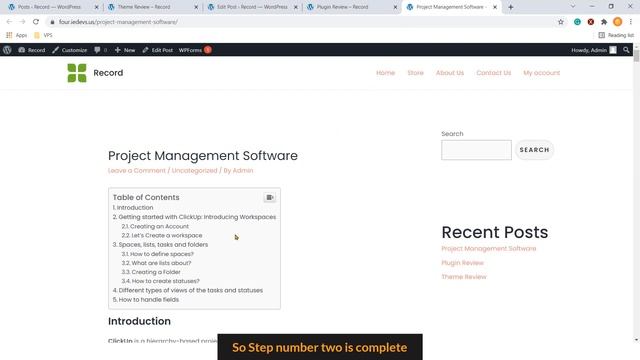640x360 pixels.
Task: Open the Admin author link
Action: (x=242, y=171)
